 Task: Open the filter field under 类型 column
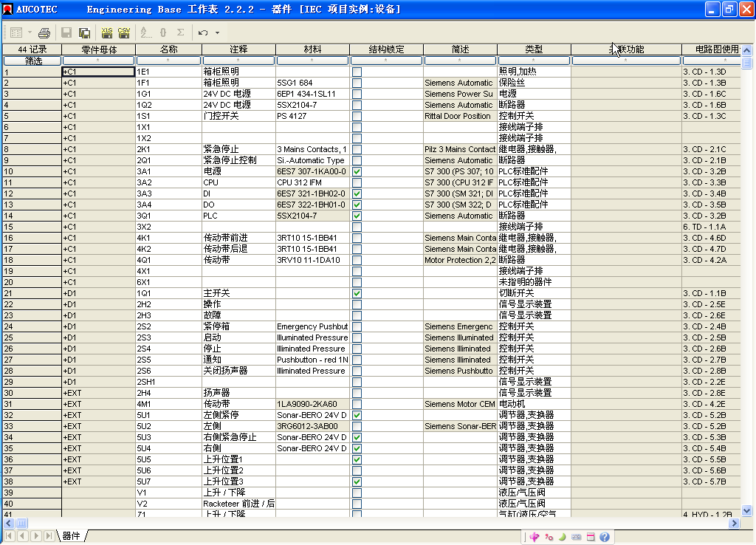point(534,61)
